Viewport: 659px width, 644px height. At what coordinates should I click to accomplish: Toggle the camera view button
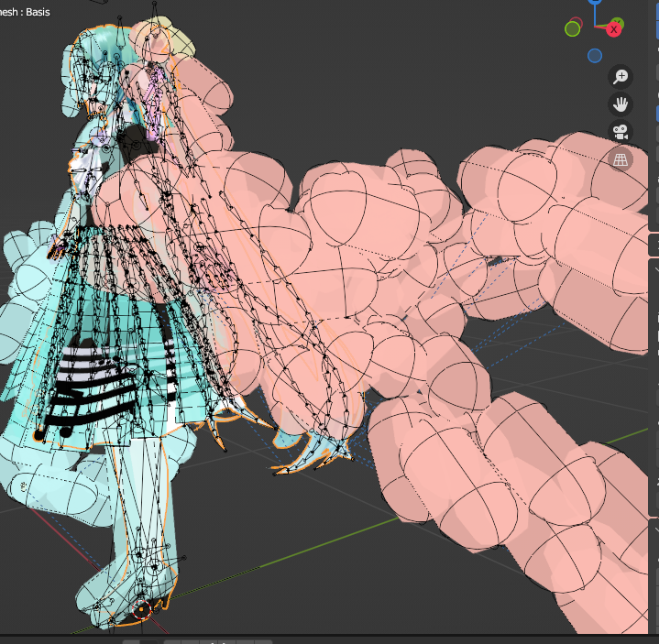pos(621,132)
